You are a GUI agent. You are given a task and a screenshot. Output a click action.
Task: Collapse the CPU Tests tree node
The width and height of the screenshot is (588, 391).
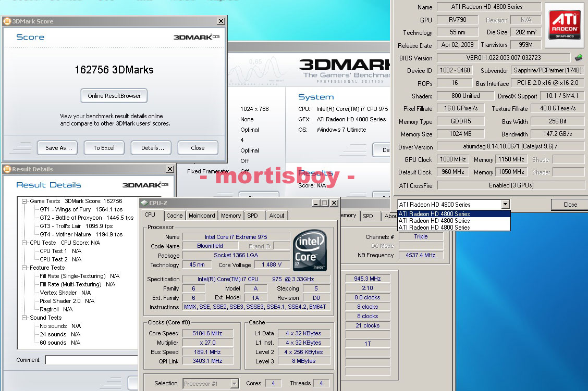point(24,243)
